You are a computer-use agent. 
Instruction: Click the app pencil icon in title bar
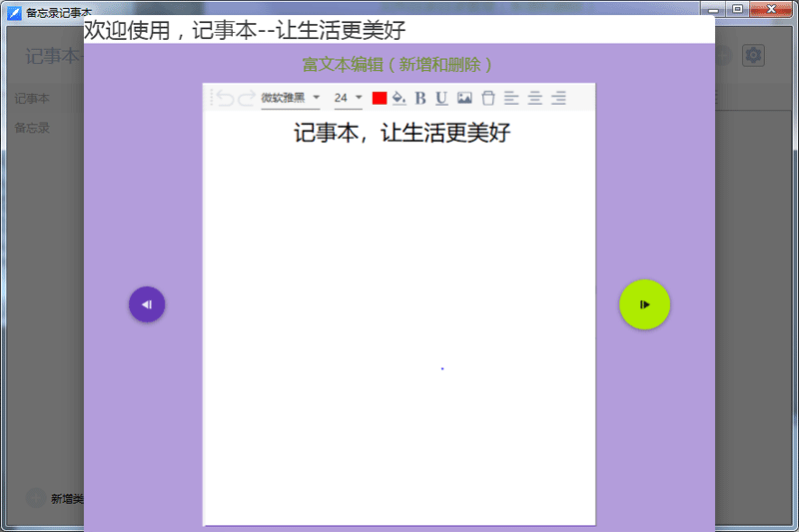tap(14, 12)
